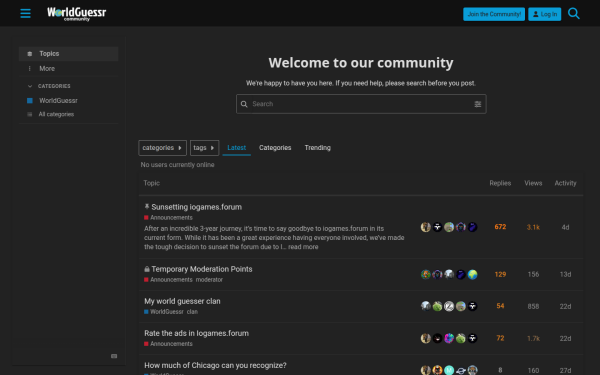The height and width of the screenshot is (375, 600).
Task: Click the 27d activity date
Action: tap(565, 370)
